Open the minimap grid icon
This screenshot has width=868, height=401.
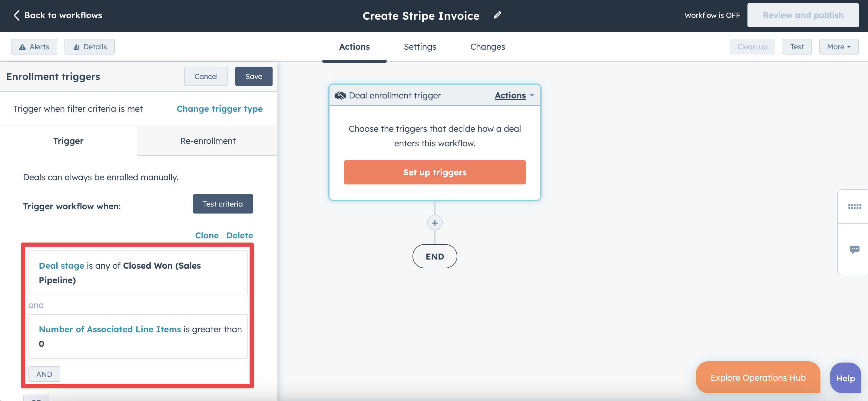(x=854, y=207)
